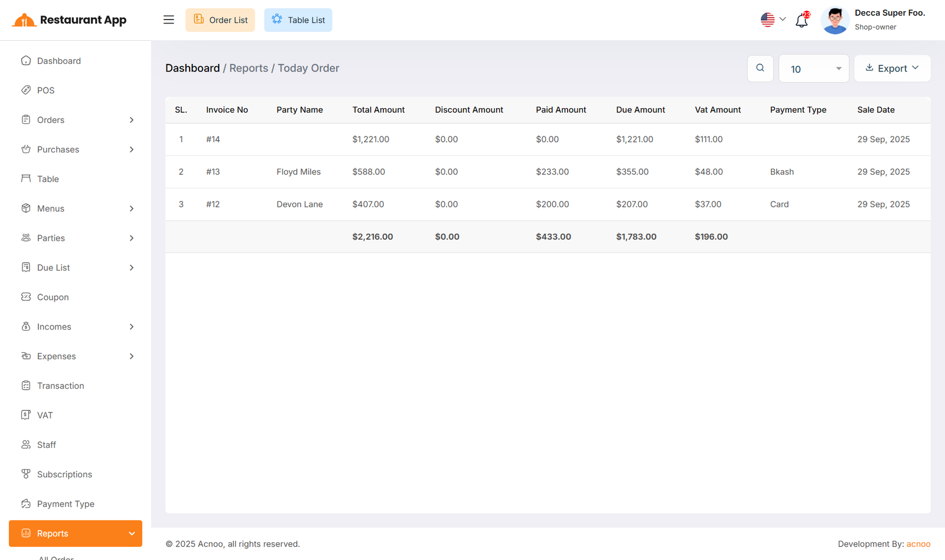Expand the Menus submenu chevron
The height and width of the screenshot is (560, 945).
[132, 209]
